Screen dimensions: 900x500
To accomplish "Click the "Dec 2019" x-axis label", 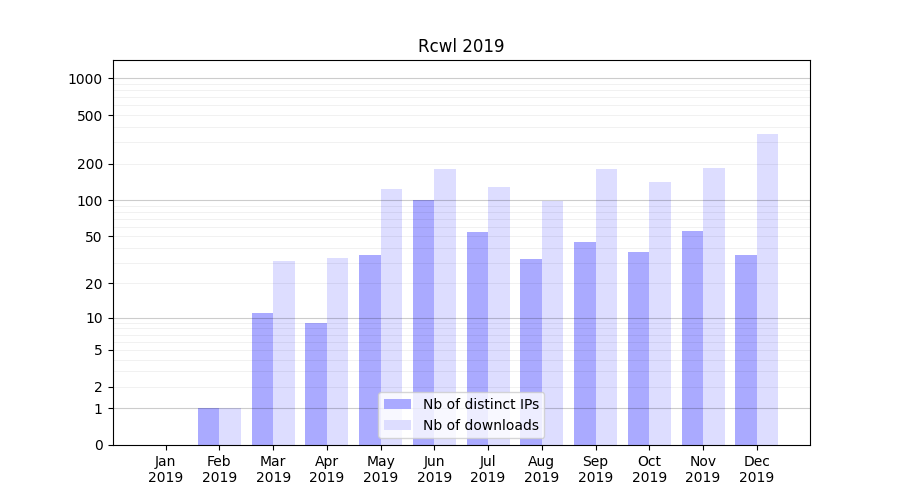I will (x=757, y=469).
